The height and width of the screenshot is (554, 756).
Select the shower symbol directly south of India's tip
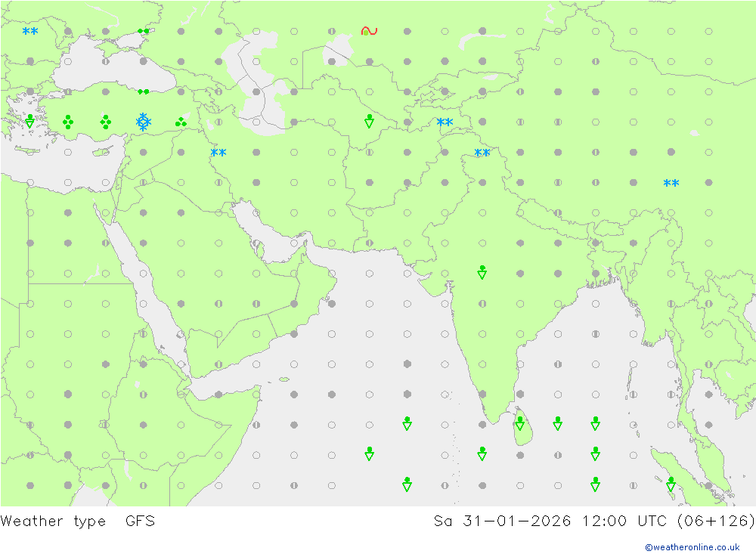coord(482,453)
